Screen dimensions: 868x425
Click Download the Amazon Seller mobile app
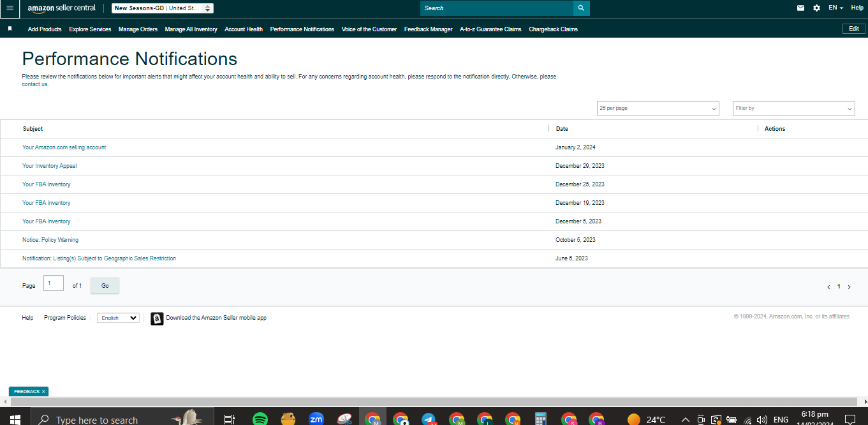tap(216, 318)
